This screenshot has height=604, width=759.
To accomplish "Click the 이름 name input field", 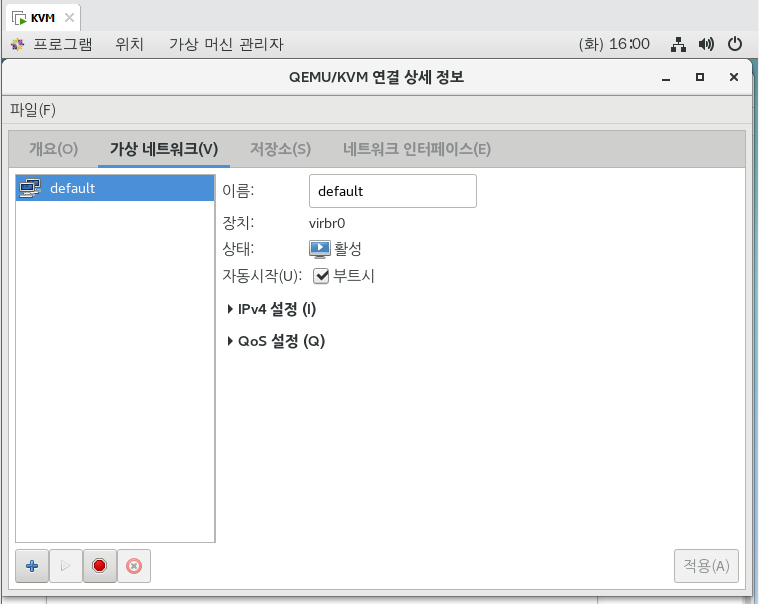I will [393, 191].
